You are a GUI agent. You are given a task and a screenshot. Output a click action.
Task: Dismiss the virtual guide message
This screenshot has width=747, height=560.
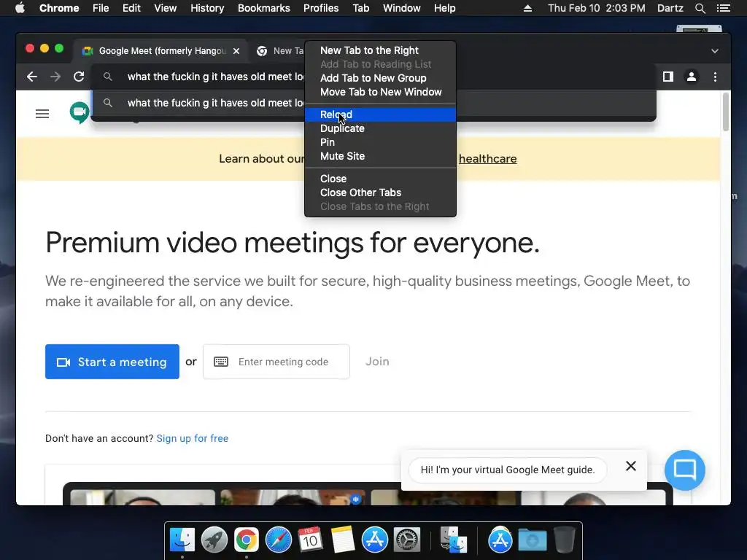coord(631,466)
